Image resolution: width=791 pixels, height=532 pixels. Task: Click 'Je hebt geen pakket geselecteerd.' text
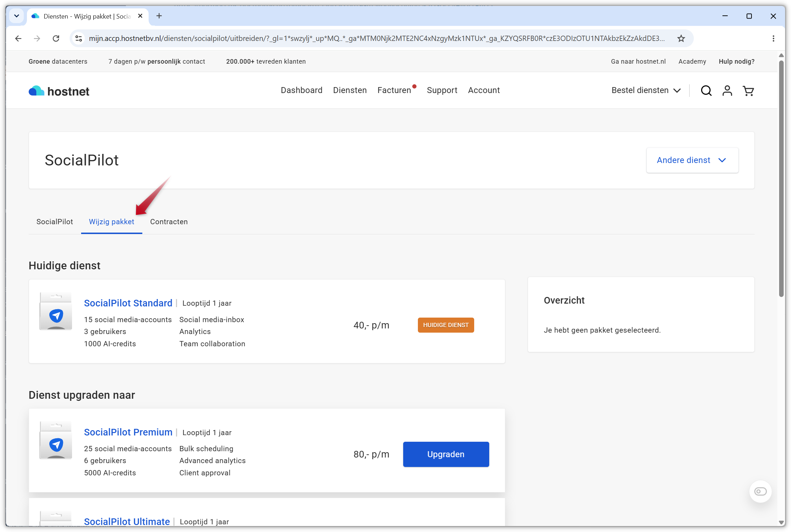[602, 330]
